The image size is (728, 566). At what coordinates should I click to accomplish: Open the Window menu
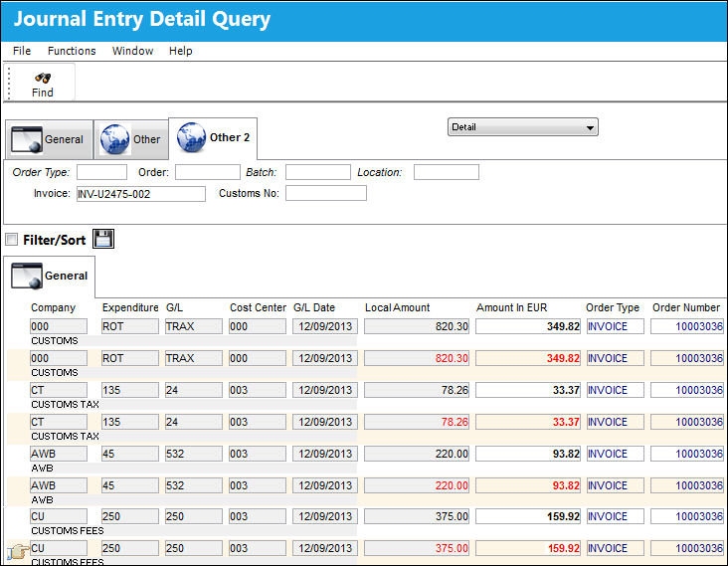point(132,51)
